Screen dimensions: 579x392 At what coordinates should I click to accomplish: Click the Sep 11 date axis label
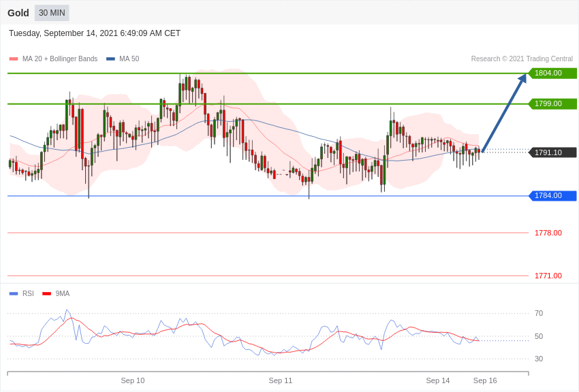click(x=280, y=380)
